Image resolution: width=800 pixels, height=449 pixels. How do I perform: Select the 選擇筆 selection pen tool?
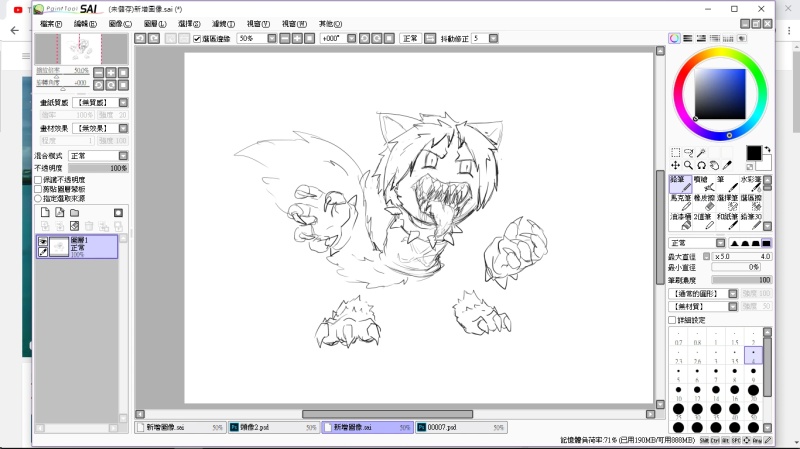pyautogui.click(x=728, y=202)
